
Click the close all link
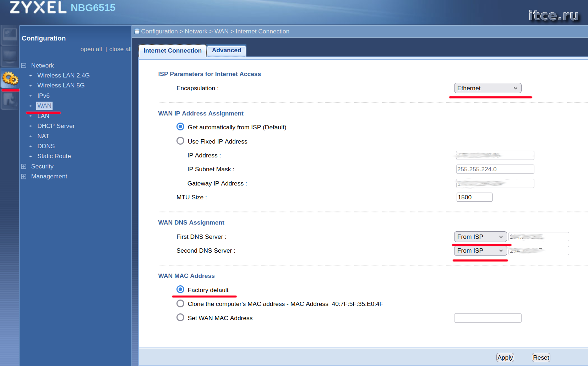(x=120, y=49)
